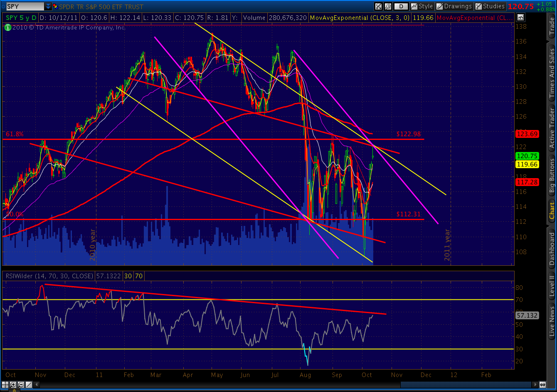Click the red 123.69 price bubble
Viewport: 557px width, 392px height.
pyautogui.click(x=527, y=134)
